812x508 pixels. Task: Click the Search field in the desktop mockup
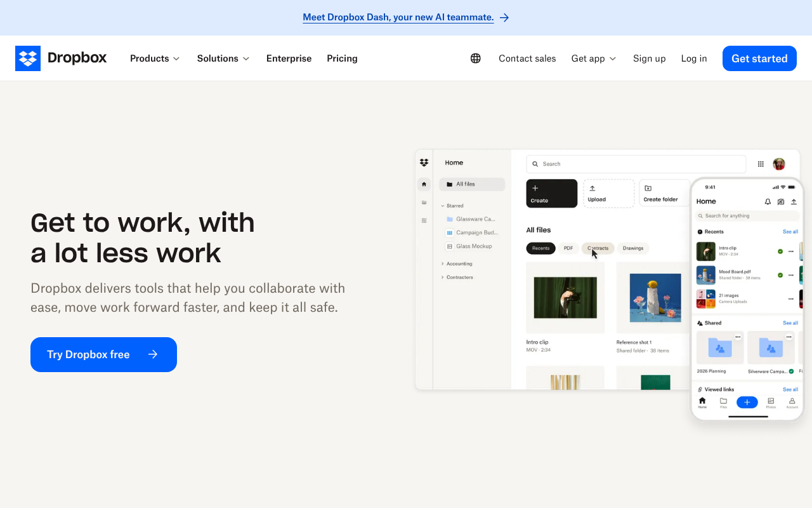(636, 164)
